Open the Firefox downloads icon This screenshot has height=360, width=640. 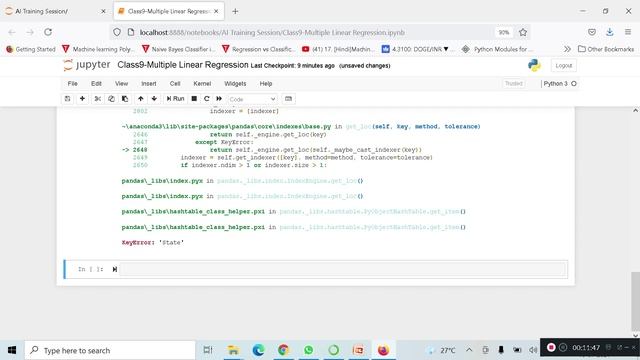610,32
